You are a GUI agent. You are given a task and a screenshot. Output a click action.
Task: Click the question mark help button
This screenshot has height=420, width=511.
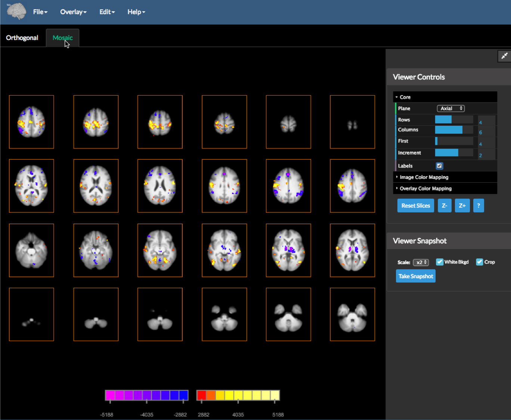click(478, 206)
